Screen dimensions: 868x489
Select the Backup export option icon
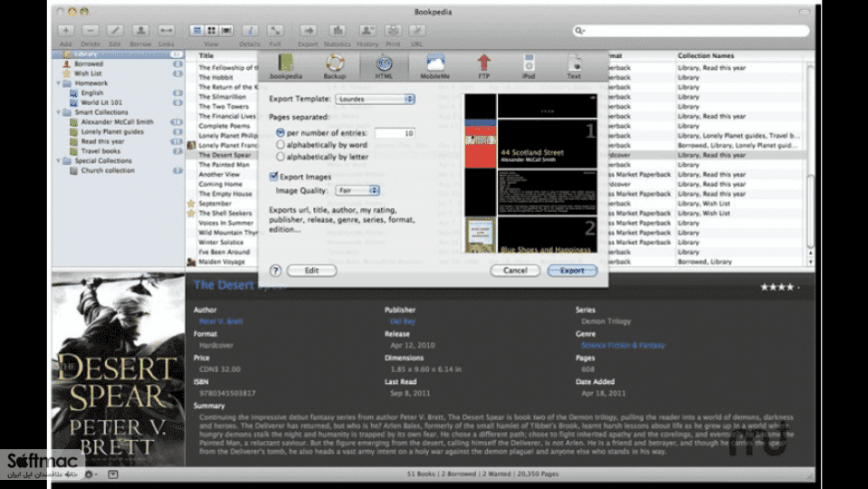pos(334,62)
